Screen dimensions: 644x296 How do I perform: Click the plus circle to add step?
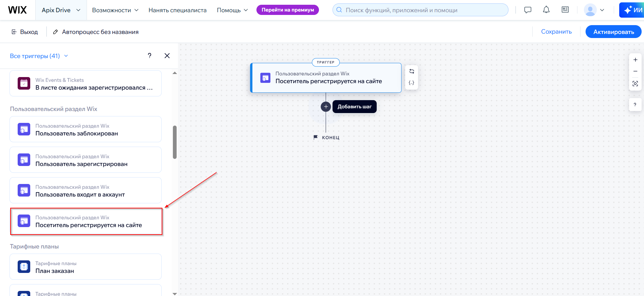pyautogui.click(x=326, y=107)
